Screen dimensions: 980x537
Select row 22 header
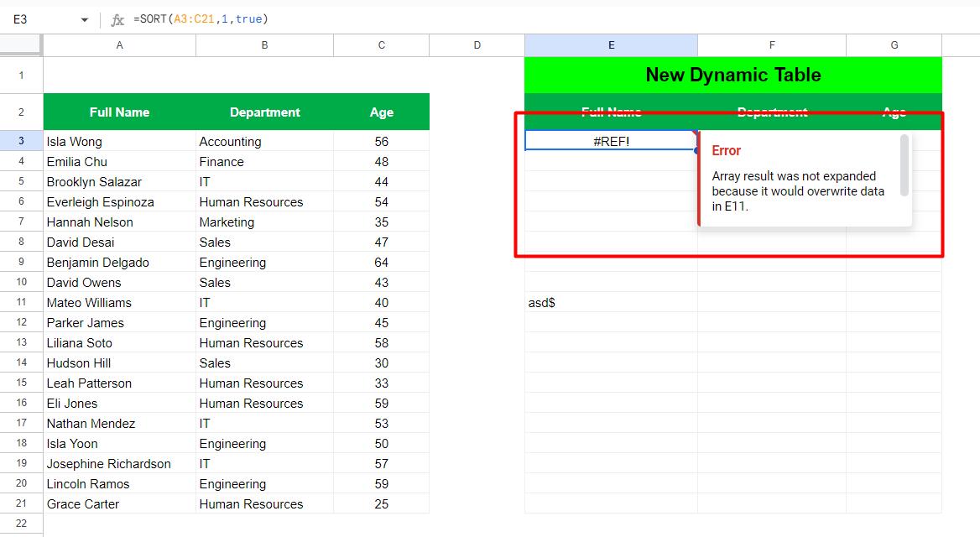click(x=21, y=524)
